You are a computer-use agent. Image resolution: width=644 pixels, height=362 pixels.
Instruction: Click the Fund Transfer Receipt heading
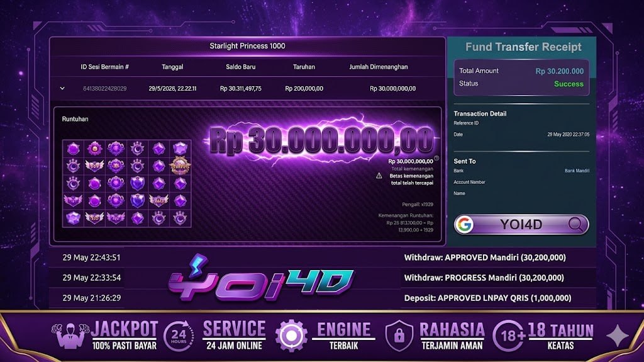click(523, 47)
